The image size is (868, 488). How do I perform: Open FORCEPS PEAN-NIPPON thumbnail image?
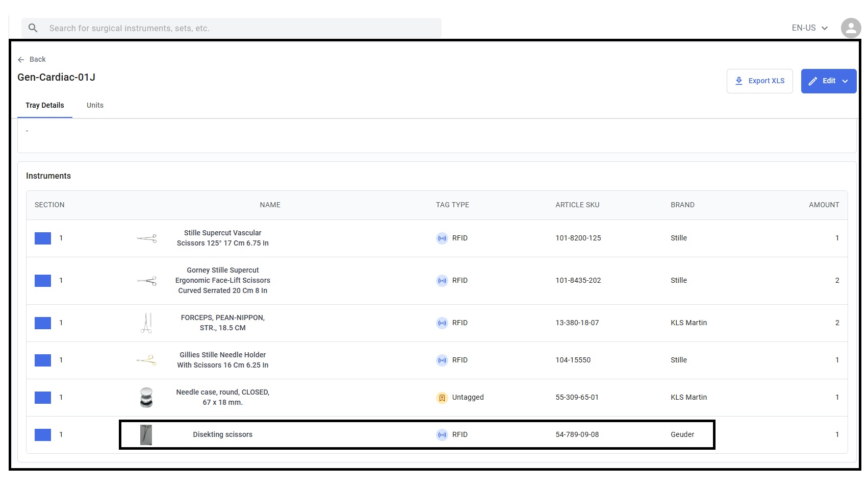coord(146,323)
